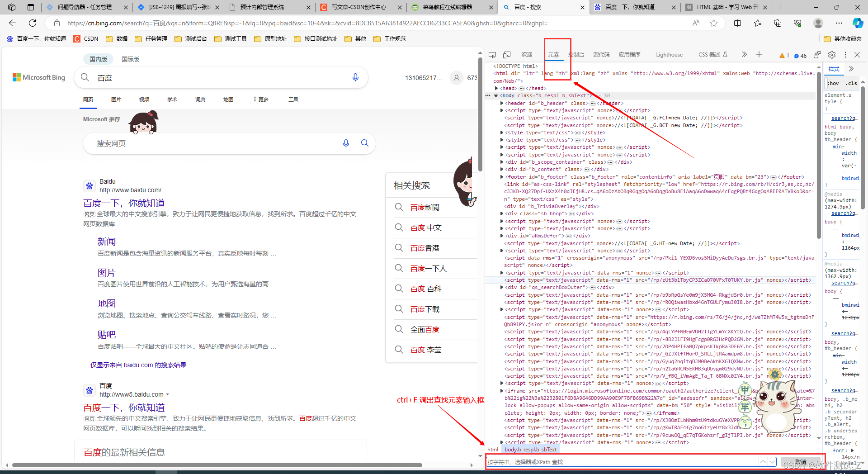Open the 新闻 sublink under Baidu
Screen dimensions: 868x474
tap(107, 242)
